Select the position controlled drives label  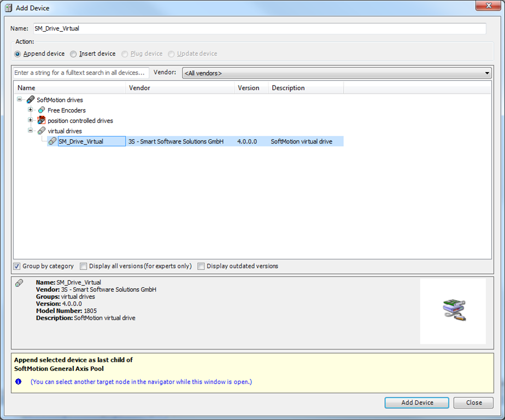[80, 120]
